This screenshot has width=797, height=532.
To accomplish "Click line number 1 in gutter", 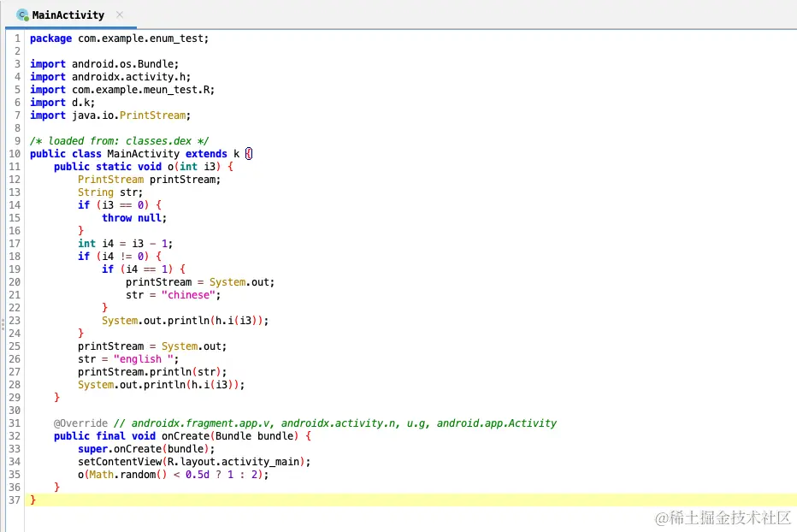I will coord(17,38).
